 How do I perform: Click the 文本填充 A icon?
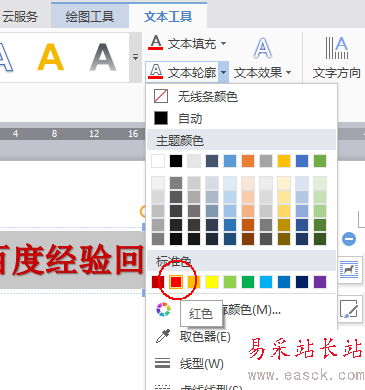pos(156,43)
